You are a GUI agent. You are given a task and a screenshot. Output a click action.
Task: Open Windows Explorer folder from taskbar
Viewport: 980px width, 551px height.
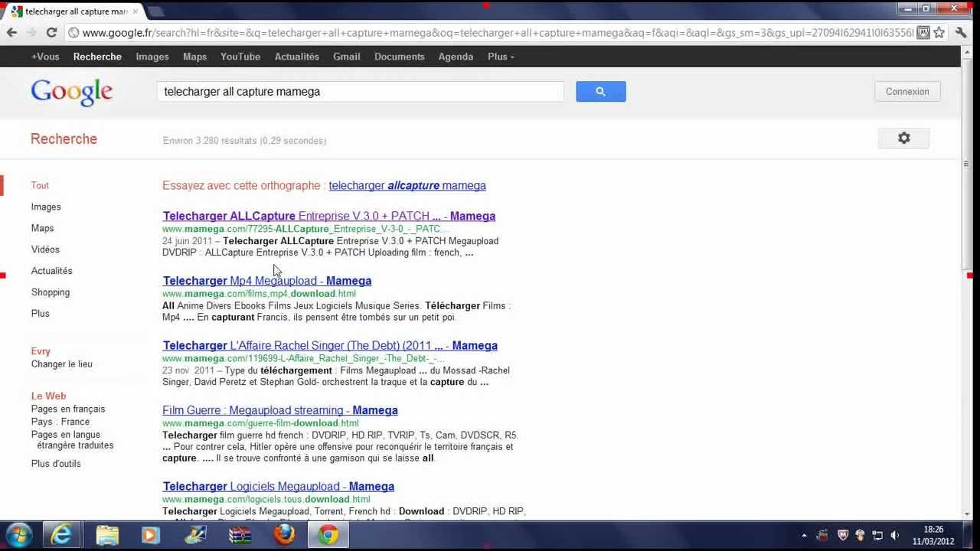coord(106,535)
